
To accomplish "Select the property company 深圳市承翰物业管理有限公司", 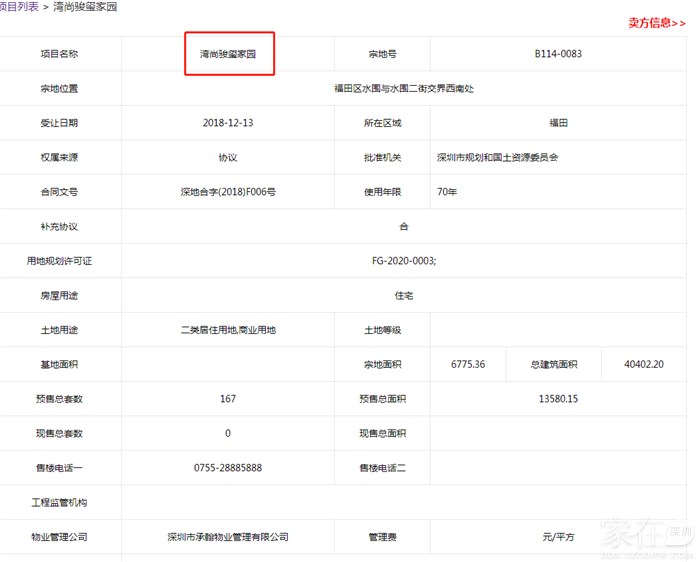I will coord(228,537).
